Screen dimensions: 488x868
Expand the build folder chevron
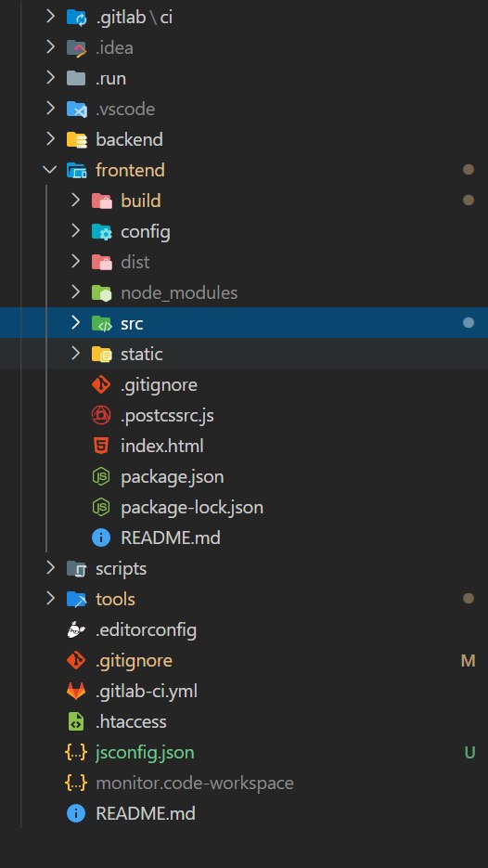point(76,200)
